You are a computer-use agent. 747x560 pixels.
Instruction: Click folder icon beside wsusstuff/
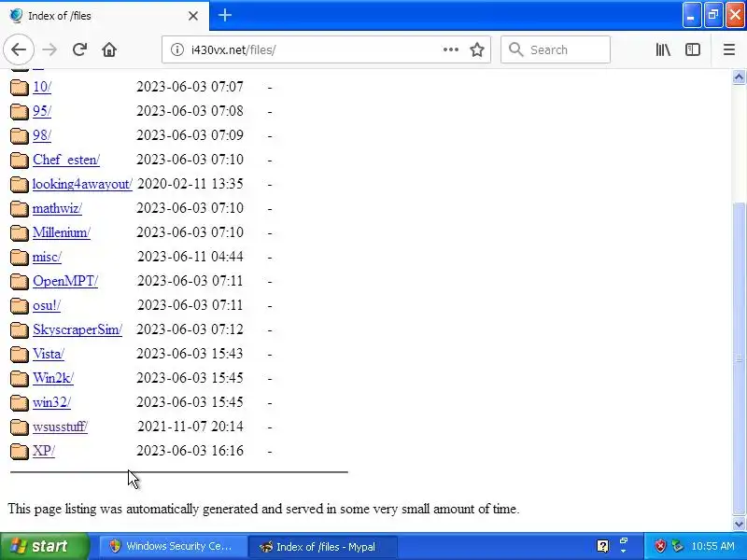point(19,427)
